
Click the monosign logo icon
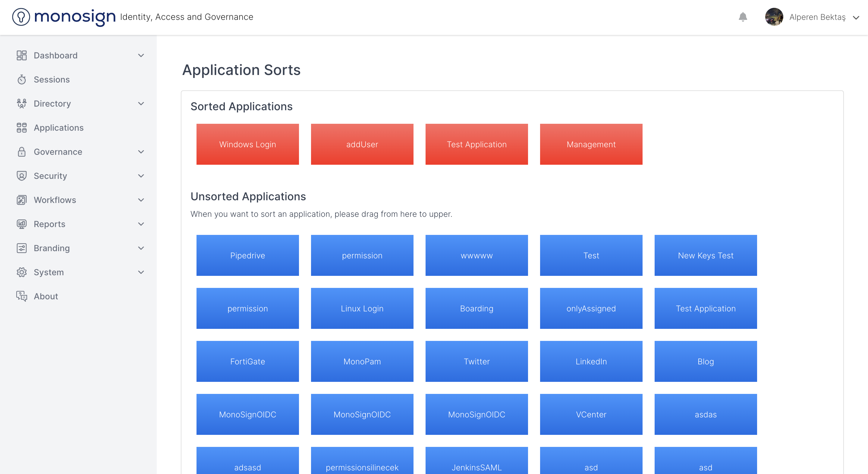pos(21,17)
